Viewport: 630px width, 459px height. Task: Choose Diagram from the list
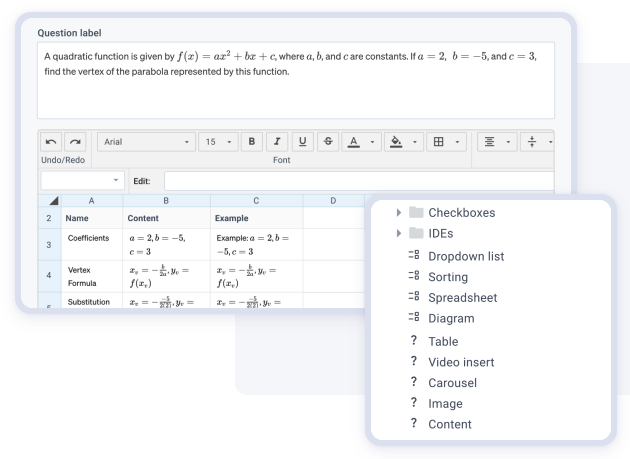tap(451, 318)
